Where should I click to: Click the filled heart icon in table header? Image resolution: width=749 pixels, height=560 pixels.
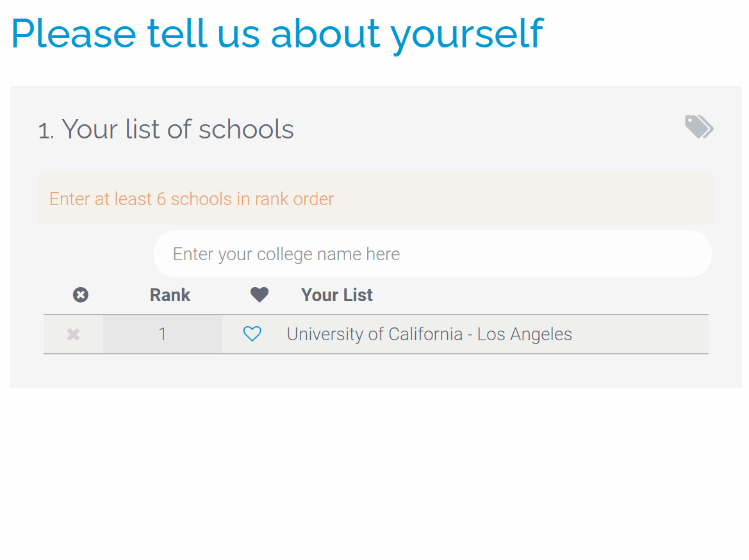tap(259, 294)
